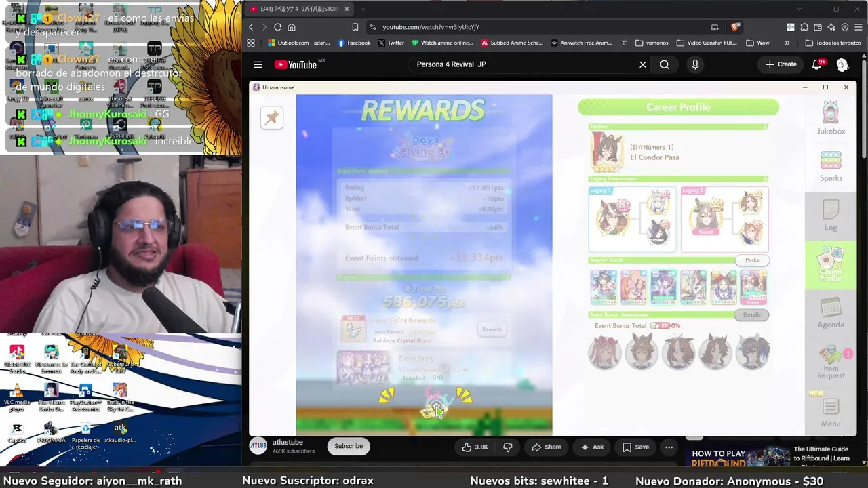Show more bookmarks overflow chevron
Viewport: 868px width, 488px height.
[x=787, y=43]
